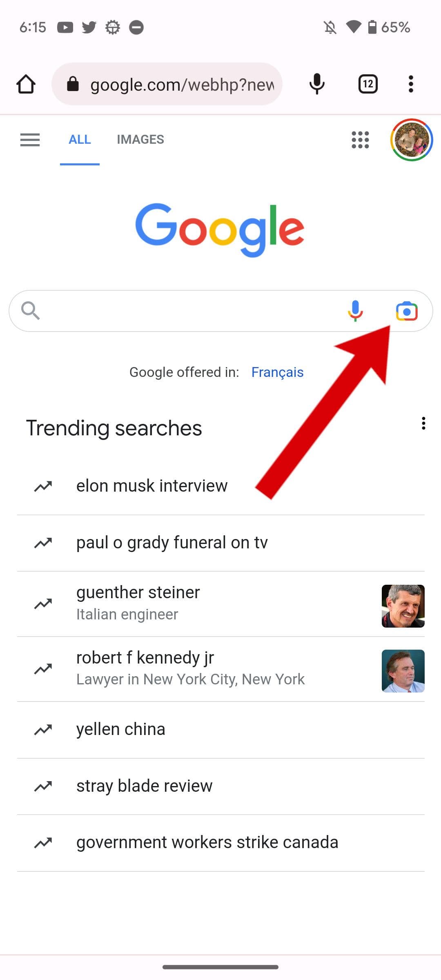Open the tab switcher showing 12 tabs
This screenshot has width=441, height=980.
coord(368,84)
